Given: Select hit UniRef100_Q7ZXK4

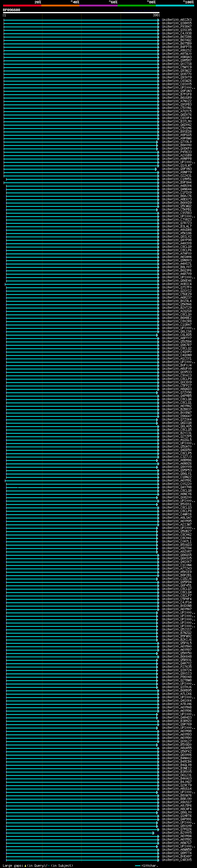Looking at the screenshot, I should (177, 419).
